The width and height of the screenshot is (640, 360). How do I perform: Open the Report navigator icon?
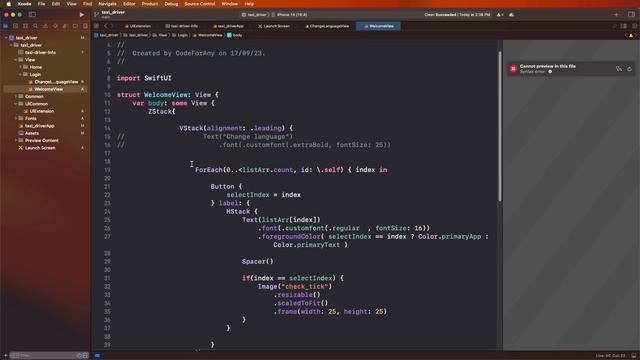[x=85, y=26]
